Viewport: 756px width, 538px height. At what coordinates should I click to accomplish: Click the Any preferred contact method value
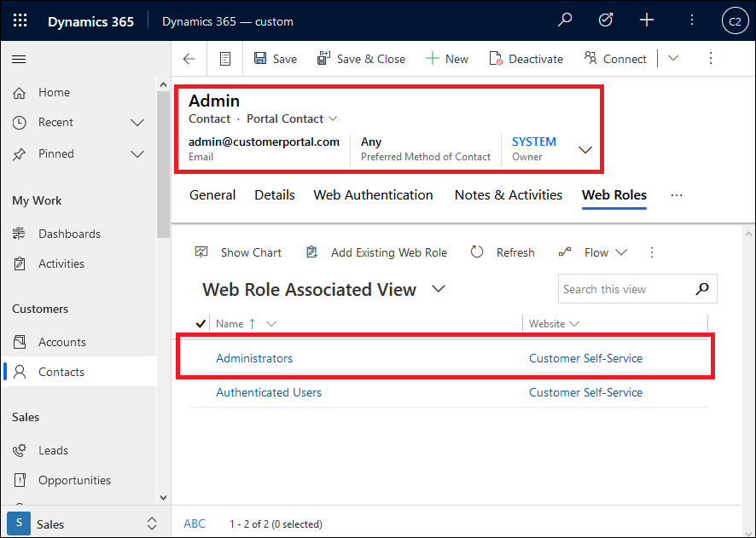(x=371, y=142)
